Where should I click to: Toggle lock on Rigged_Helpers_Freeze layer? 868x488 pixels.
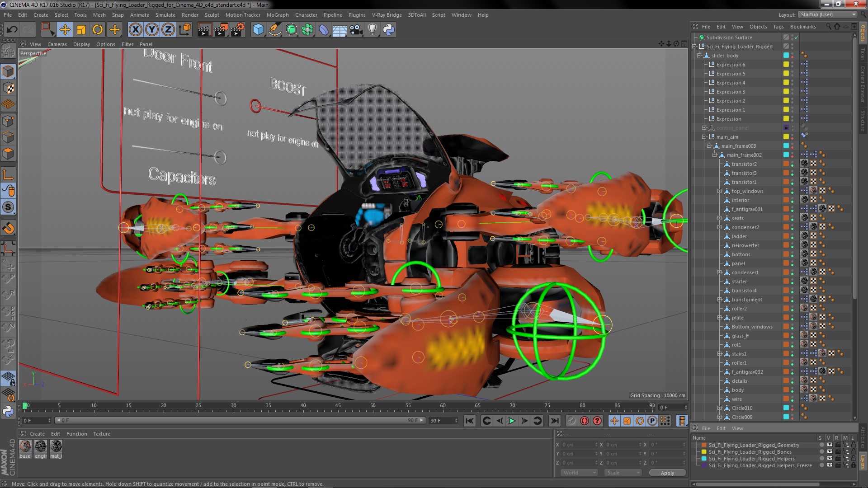point(853,465)
